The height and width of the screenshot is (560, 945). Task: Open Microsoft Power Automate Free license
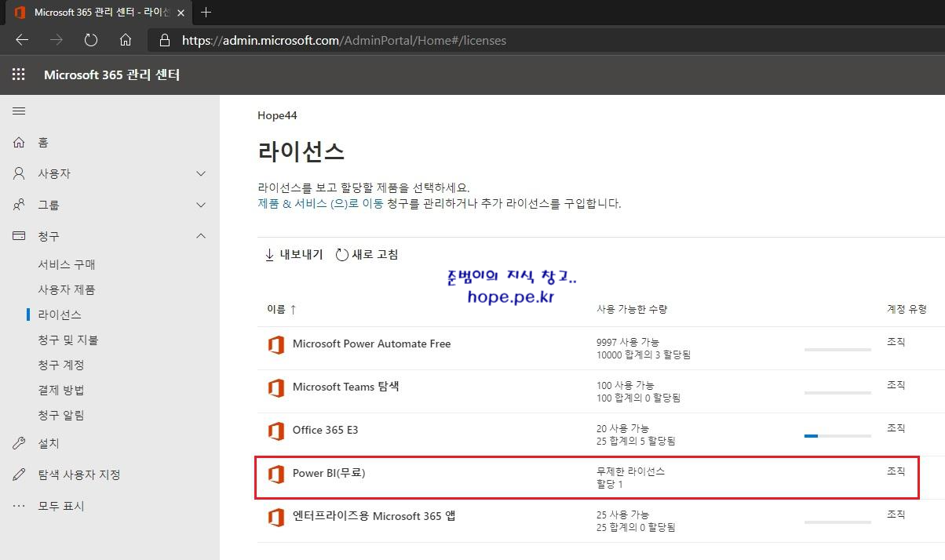[x=371, y=344]
